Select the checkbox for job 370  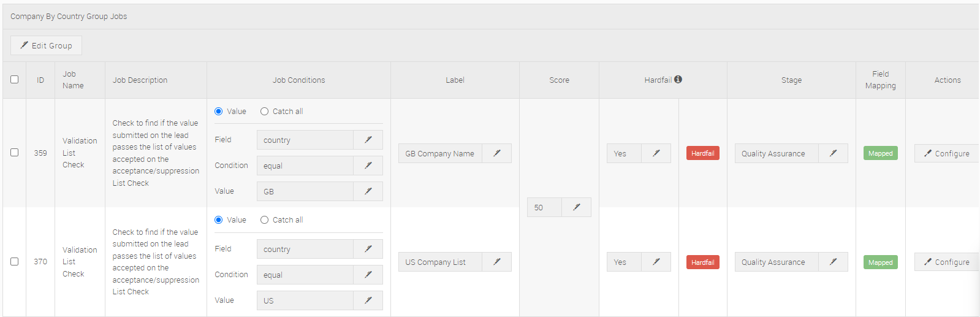coord(15,261)
